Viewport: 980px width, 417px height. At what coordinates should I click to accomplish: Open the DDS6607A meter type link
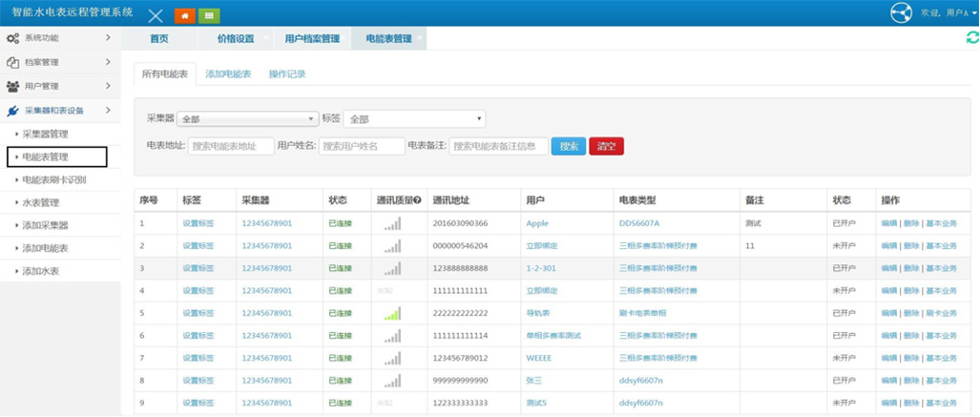coord(639,223)
